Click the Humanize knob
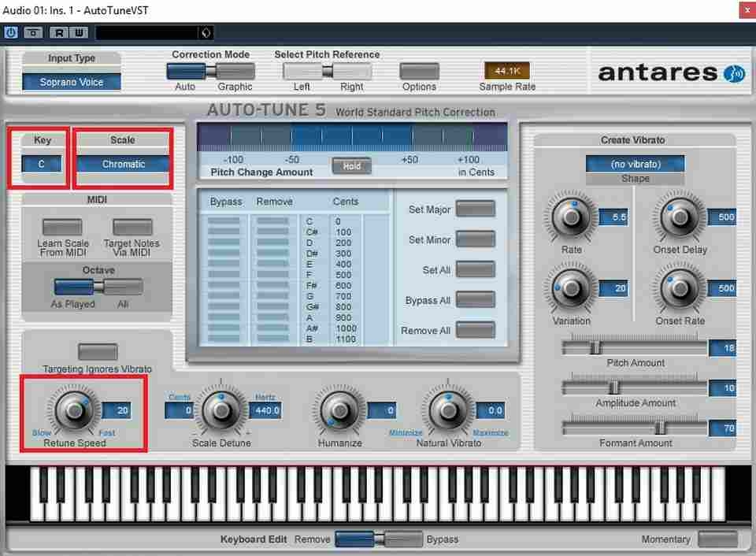Screen dimensions: 756x556 pyautogui.click(x=340, y=410)
